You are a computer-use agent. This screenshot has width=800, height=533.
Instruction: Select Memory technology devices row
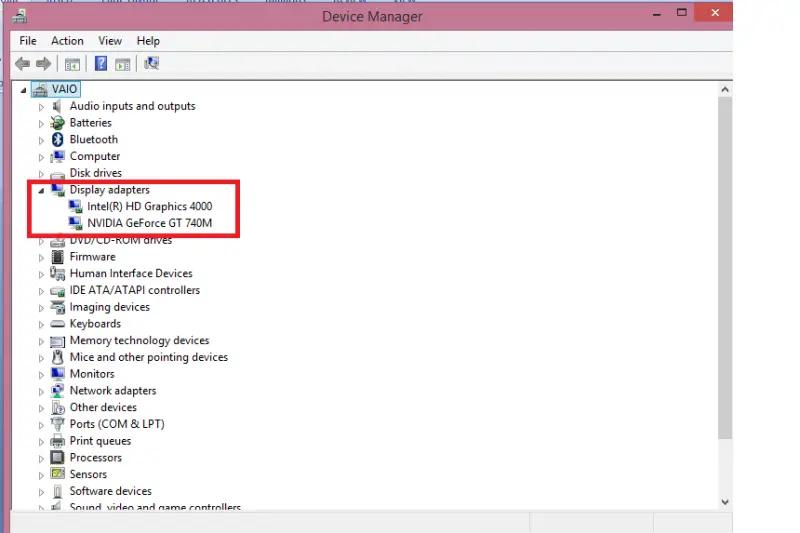click(139, 340)
